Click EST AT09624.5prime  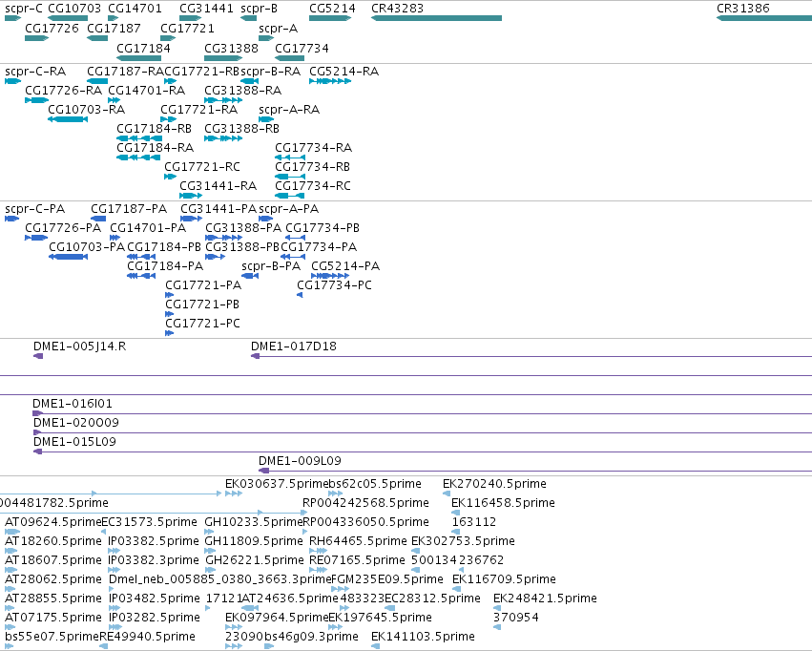[x=52, y=522]
